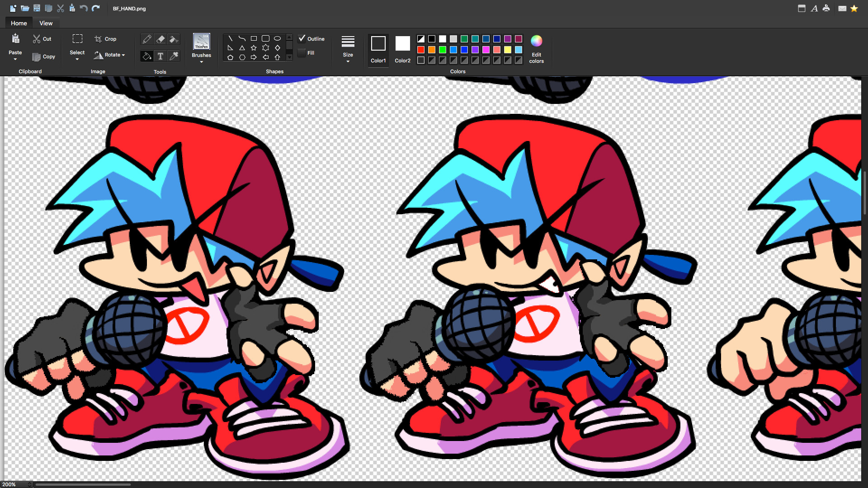Select the five-point star shape
868x488 pixels.
[254, 48]
